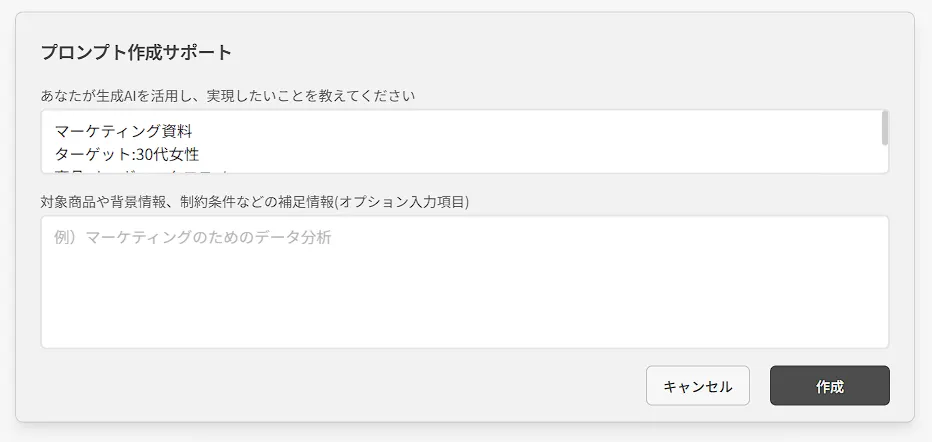932x442 pixels.
Task: Click the 作成 button
Action: [x=829, y=386]
